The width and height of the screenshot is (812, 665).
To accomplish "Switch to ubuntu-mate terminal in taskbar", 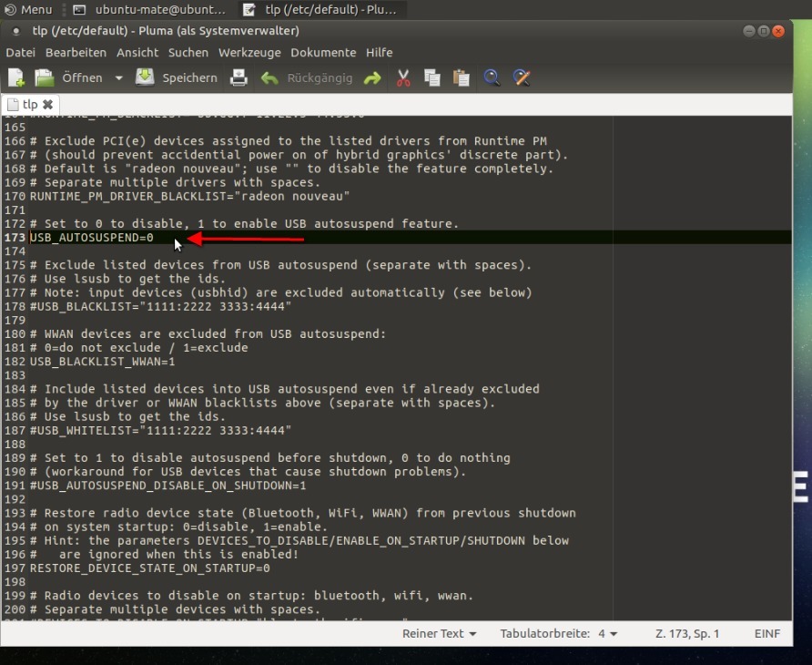I will tap(150, 10).
